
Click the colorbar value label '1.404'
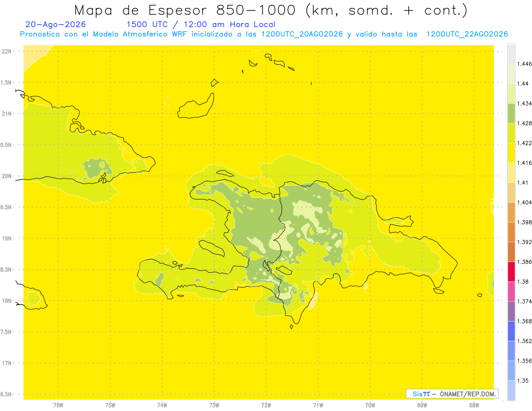524,202
